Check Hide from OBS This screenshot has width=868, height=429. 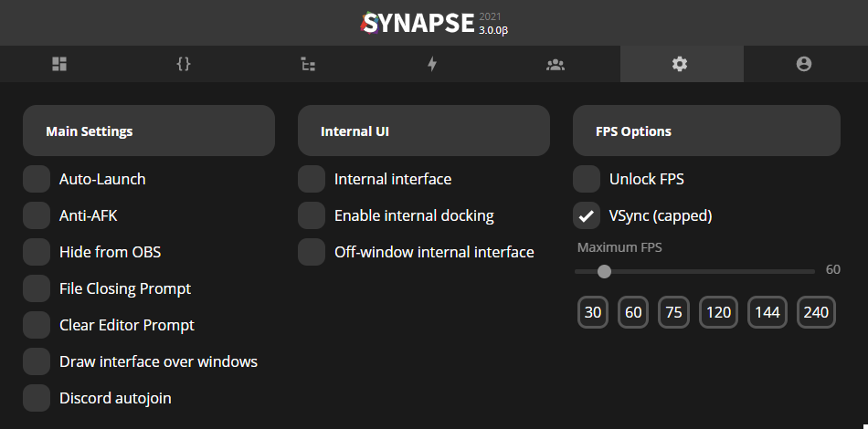(37, 252)
